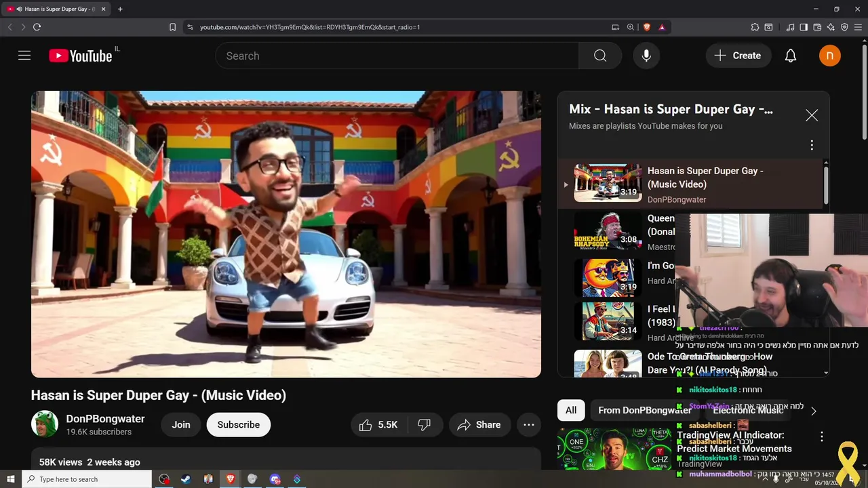Open DonPBongwater channel name link
The height and width of the screenshot is (488, 868).
point(105,419)
